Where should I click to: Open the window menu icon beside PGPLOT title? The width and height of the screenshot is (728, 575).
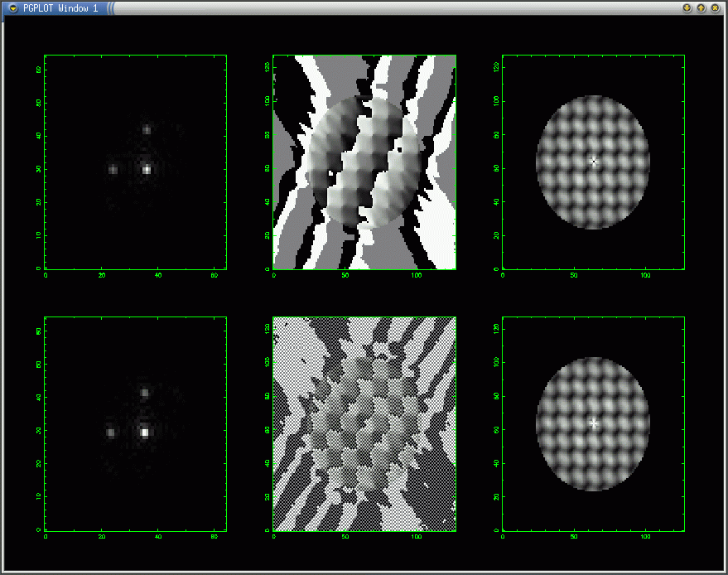point(13,8)
